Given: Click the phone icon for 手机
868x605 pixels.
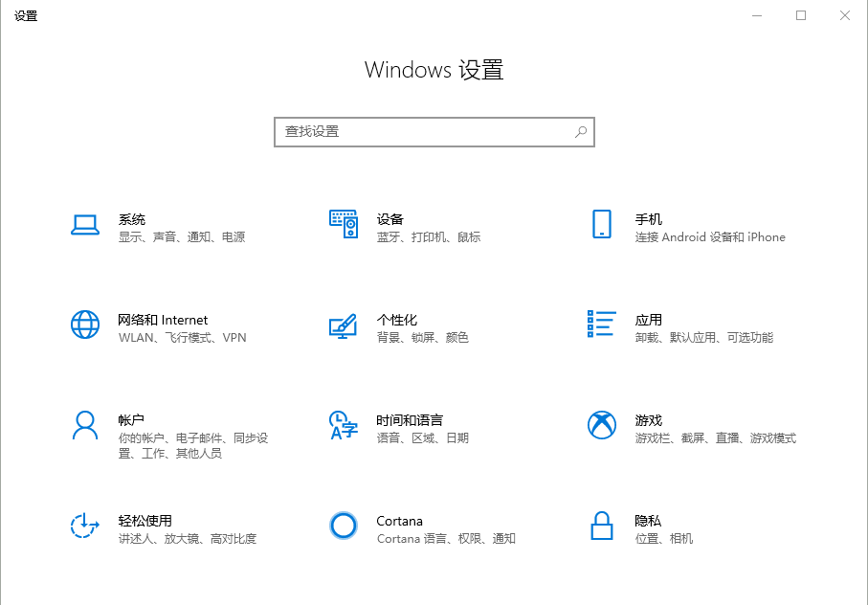Looking at the screenshot, I should (x=602, y=224).
